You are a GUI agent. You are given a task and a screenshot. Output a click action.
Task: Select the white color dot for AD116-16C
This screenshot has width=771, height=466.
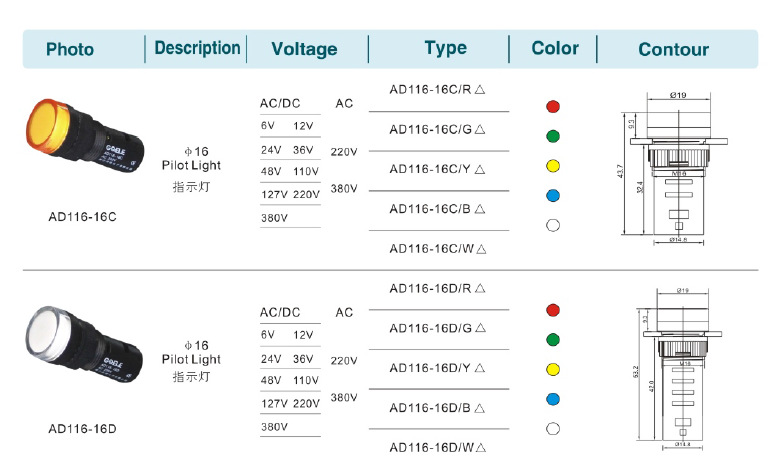[553, 225]
